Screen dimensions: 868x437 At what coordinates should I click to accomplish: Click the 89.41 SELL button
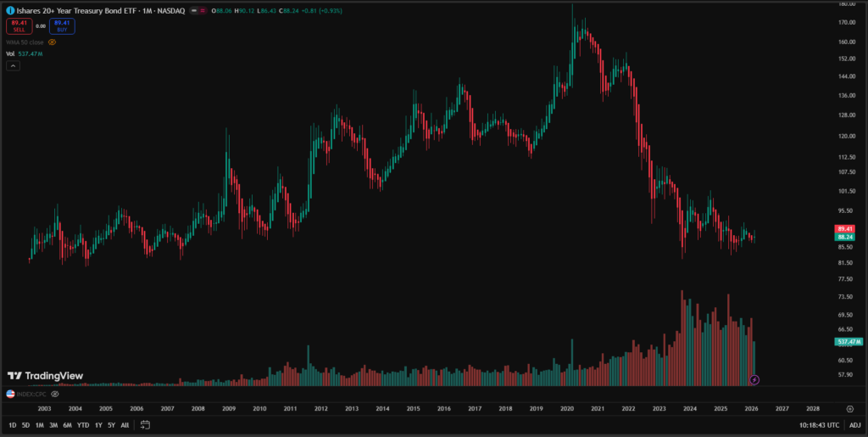(19, 26)
